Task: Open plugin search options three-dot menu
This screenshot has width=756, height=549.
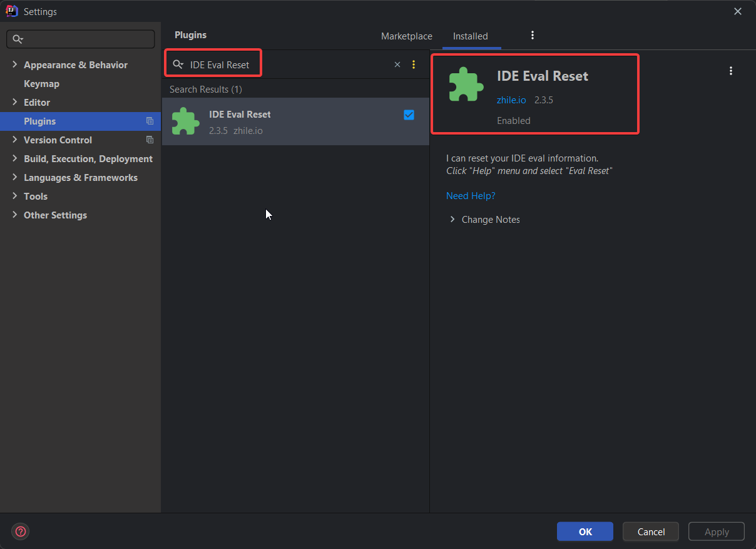Action: point(414,64)
